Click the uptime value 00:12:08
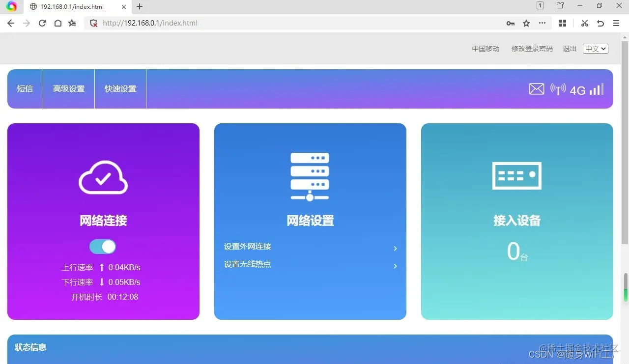Image resolution: width=629 pixels, height=364 pixels. tap(123, 297)
